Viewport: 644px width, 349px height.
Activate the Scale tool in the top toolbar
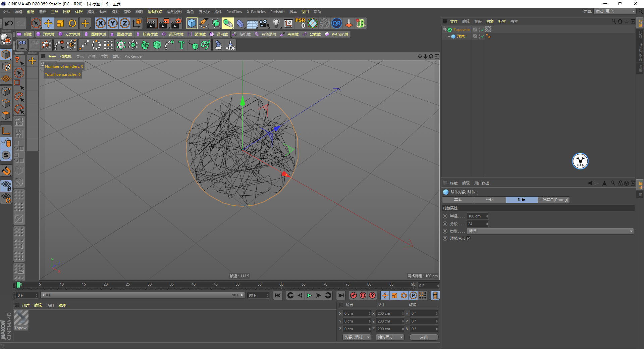pyautogui.click(x=60, y=23)
